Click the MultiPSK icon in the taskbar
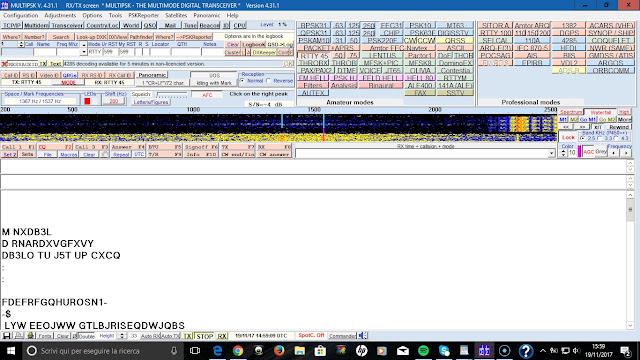Screen dimensions: 640x360 [x=484, y=351]
